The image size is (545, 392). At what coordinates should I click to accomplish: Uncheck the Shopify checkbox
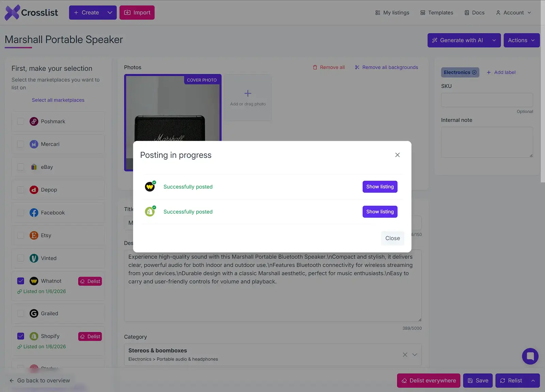tap(21, 336)
